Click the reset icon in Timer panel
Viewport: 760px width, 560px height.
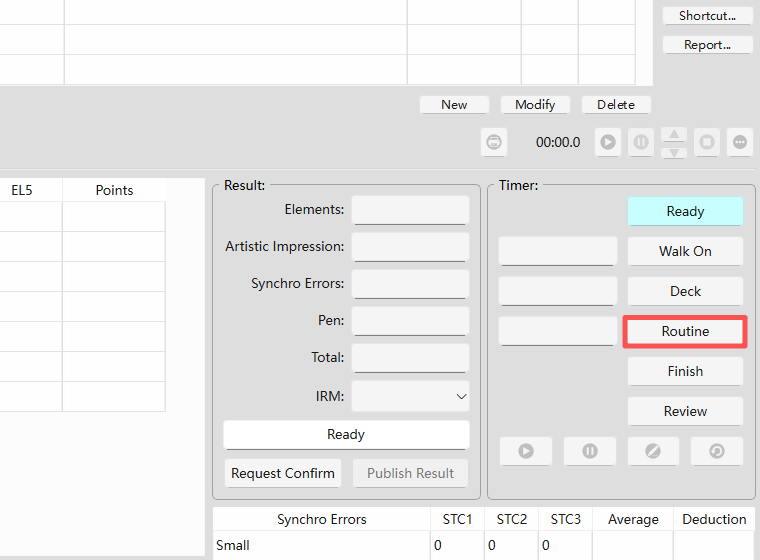[x=717, y=451]
